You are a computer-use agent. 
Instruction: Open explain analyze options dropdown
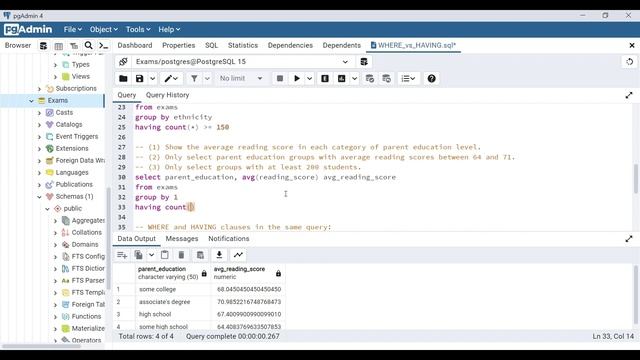coord(354,78)
